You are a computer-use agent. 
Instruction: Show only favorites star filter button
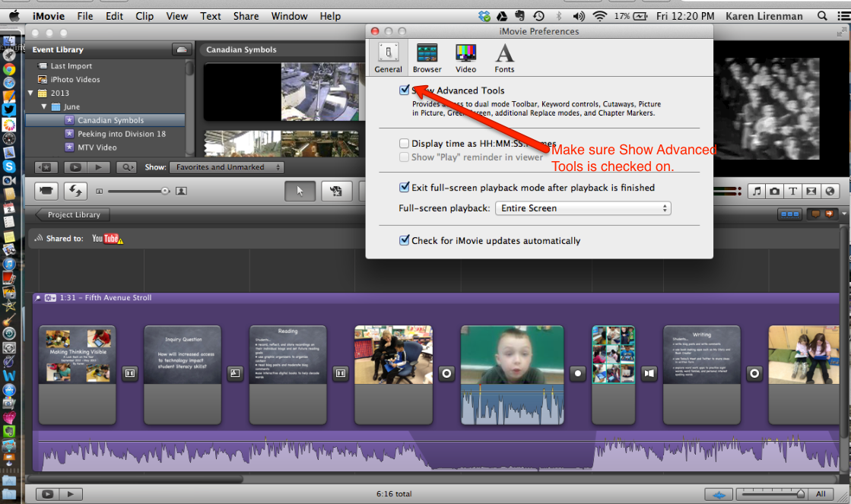point(46,168)
